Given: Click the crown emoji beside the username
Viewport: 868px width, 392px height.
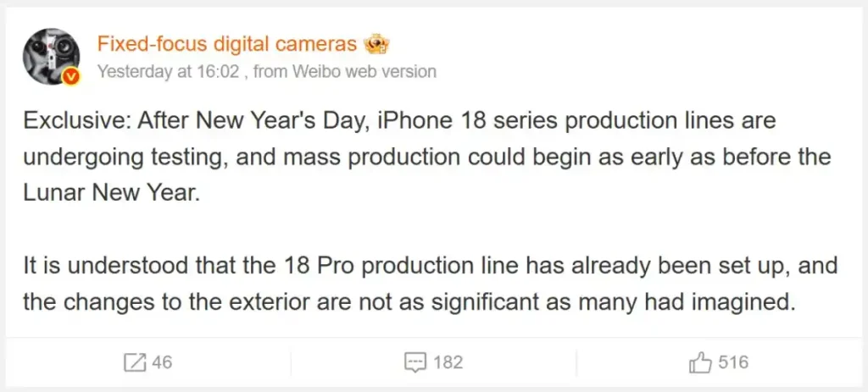Looking at the screenshot, I should pyautogui.click(x=376, y=44).
